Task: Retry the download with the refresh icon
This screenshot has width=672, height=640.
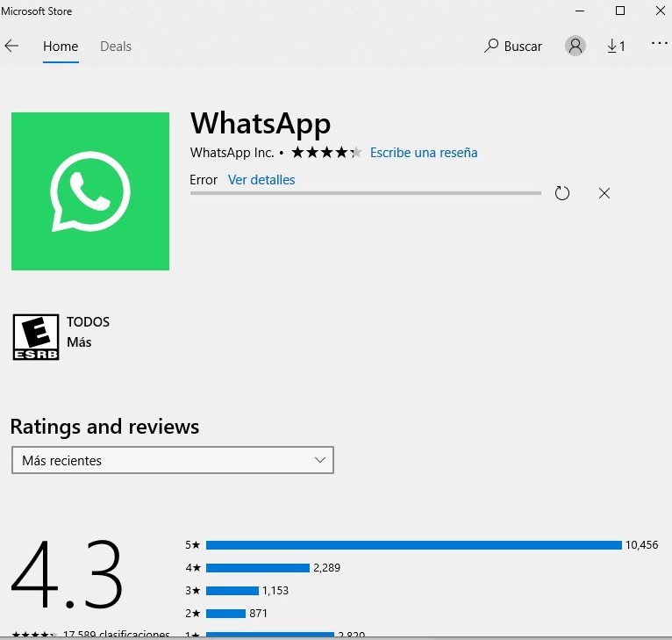Action: (561, 193)
